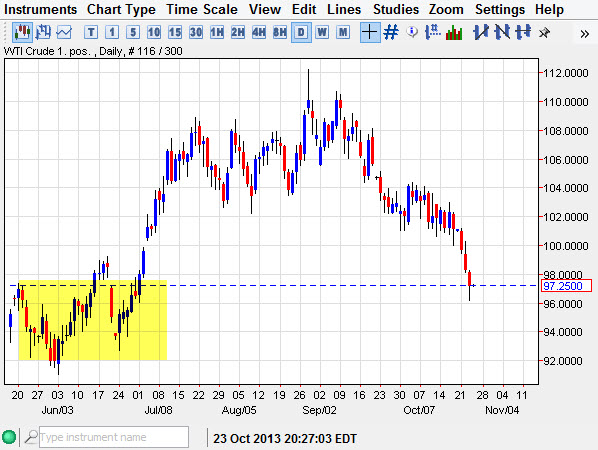The image size is (598, 450).
Task: Set timeframe to Weekly
Action: 322,32
